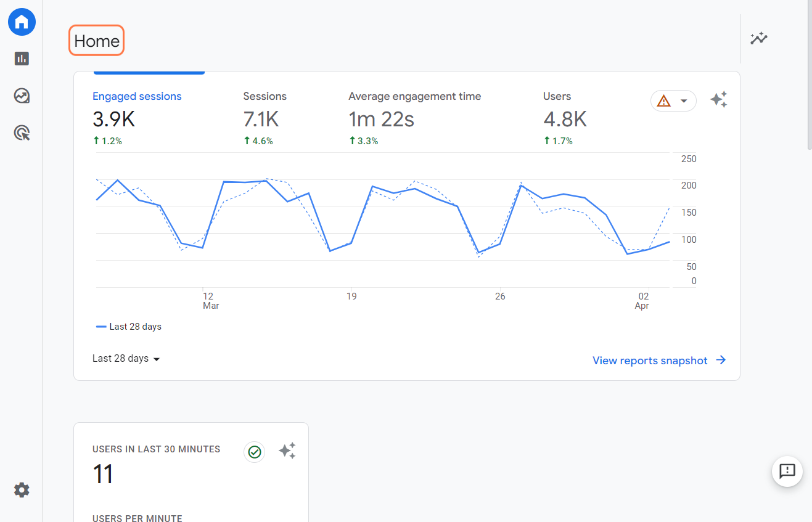812x522 pixels.
Task: Open the Reports bar chart icon
Action: (x=22, y=59)
